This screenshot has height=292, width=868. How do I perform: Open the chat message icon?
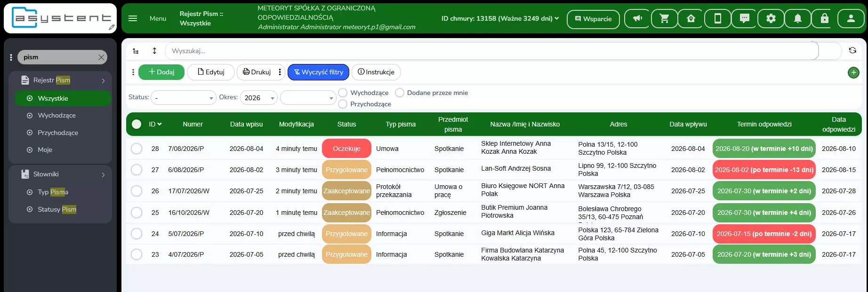(x=745, y=19)
